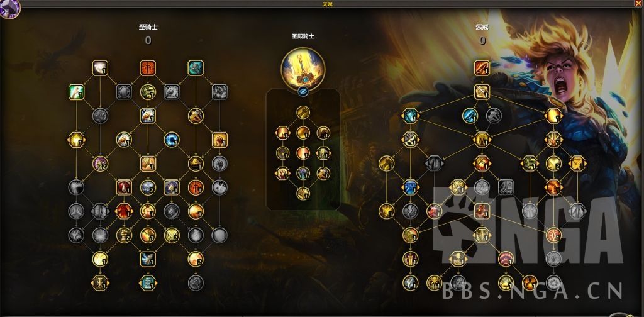Click the 圣殿骑士 hero talent label
The height and width of the screenshot is (317, 644).
coord(303,36)
